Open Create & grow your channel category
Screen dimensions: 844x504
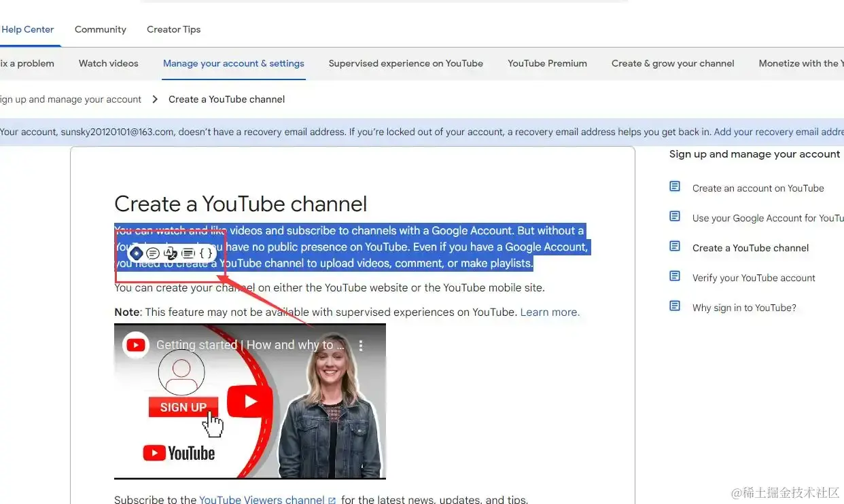[x=673, y=63]
